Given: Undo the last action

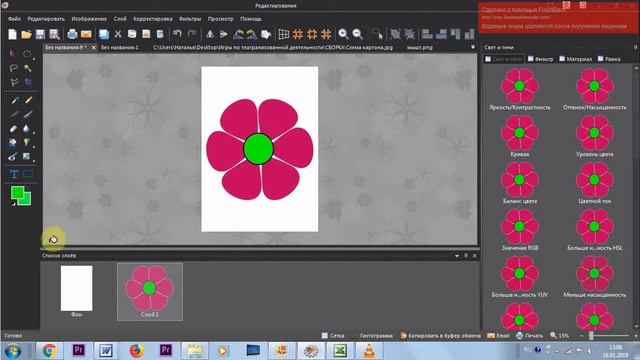Looking at the screenshot, I should tap(177, 33).
